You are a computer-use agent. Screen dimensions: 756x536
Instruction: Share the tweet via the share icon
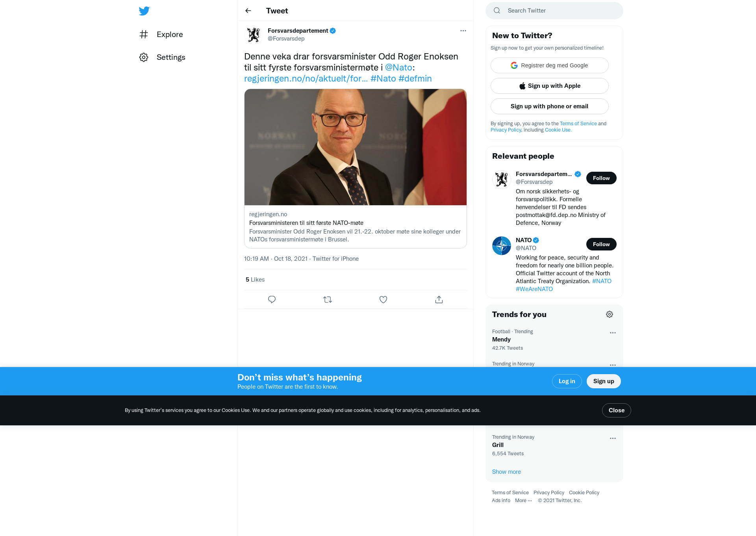tap(439, 300)
